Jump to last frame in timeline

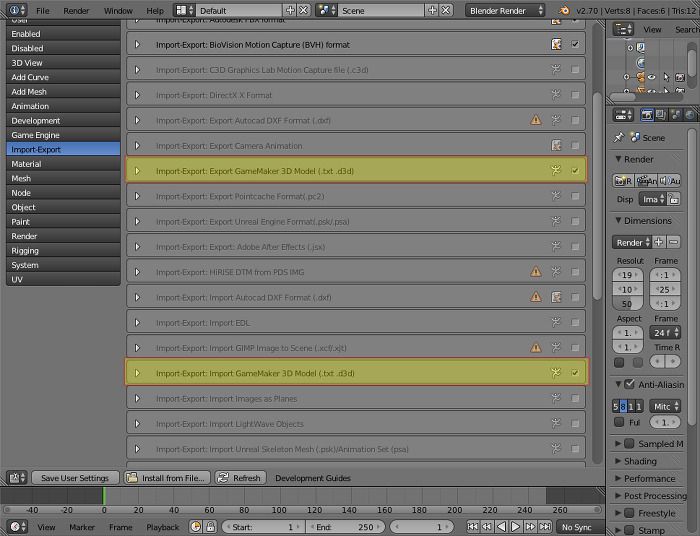545,527
